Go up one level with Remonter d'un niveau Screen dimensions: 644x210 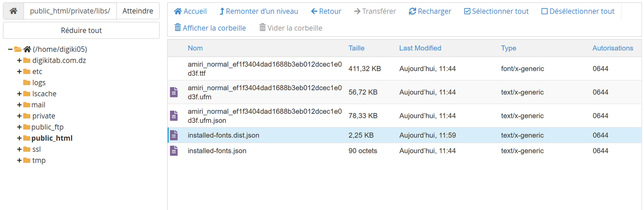258,11
